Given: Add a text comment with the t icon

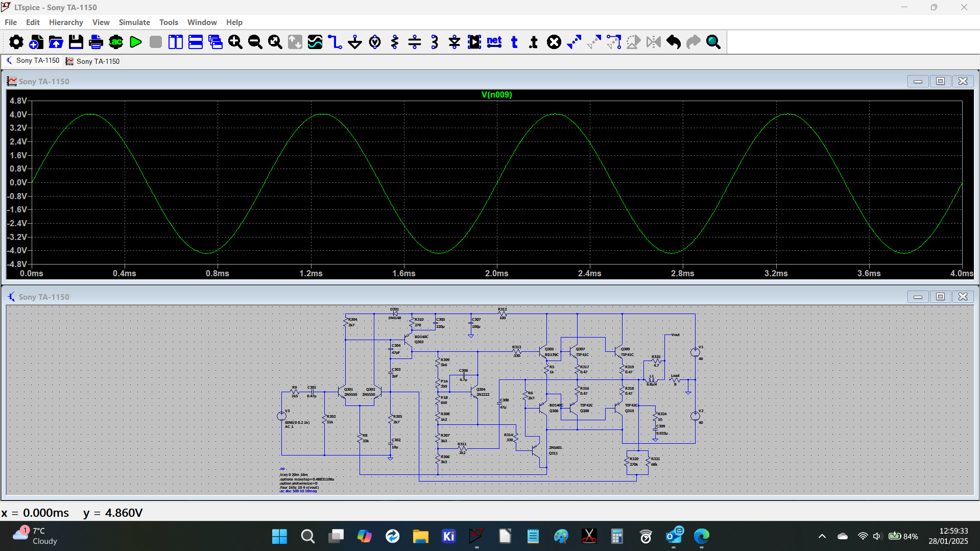Looking at the screenshot, I should 514,42.
